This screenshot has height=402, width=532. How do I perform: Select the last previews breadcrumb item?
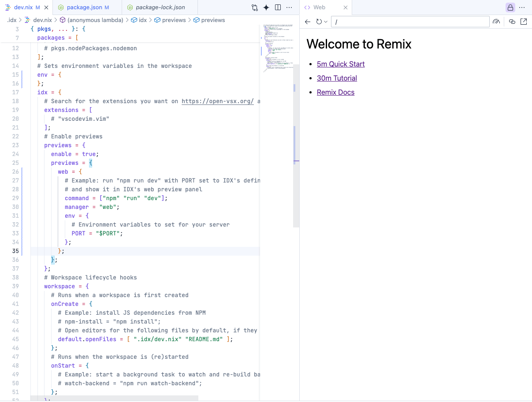[209, 20]
